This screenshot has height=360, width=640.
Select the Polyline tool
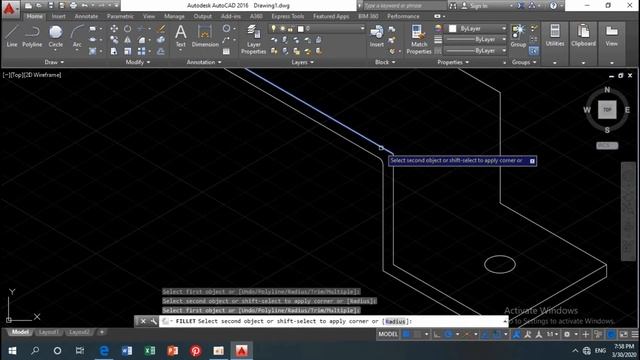(32, 36)
